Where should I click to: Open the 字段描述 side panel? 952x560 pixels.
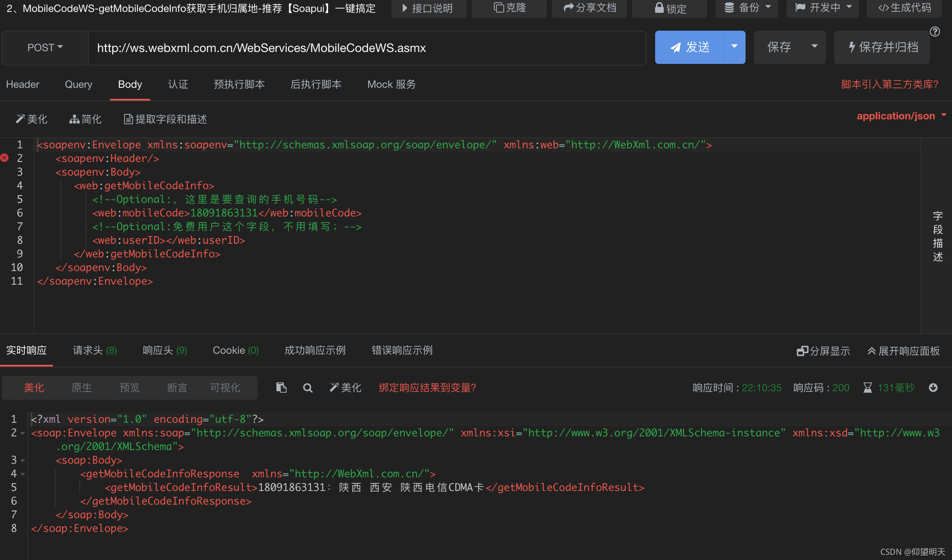pos(937,236)
